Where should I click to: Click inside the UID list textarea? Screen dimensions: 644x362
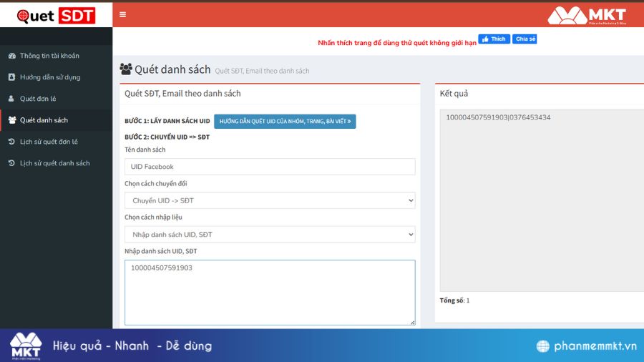(x=270, y=293)
